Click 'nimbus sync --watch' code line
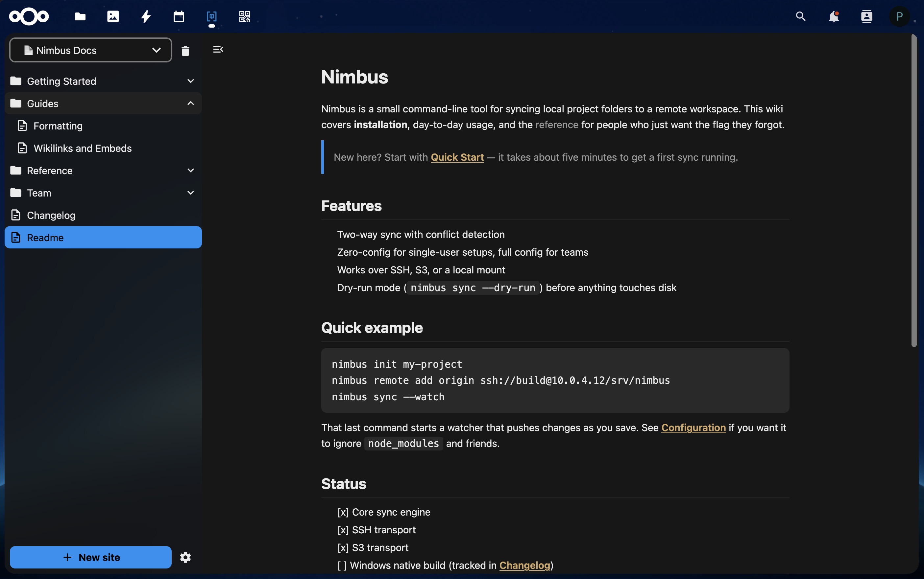Screen dimensions: 924x579 click(388, 397)
